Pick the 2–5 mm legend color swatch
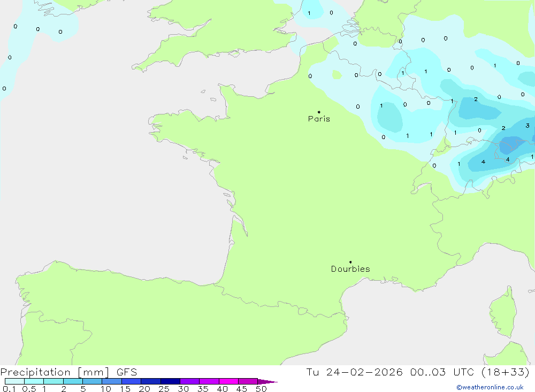This screenshot has width=535, height=392. click(73, 381)
